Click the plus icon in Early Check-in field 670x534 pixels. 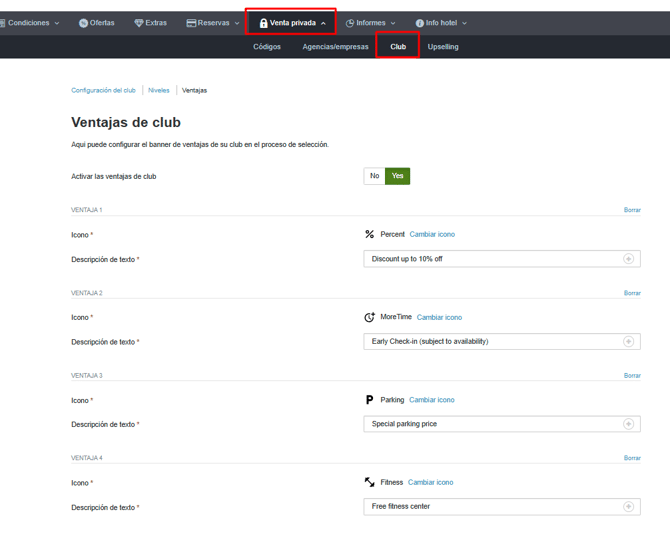pyautogui.click(x=628, y=341)
